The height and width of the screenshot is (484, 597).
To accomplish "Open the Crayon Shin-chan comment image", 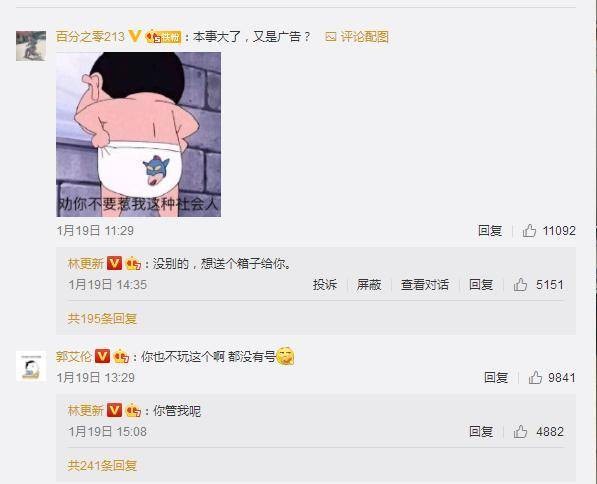I will [x=139, y=134].
